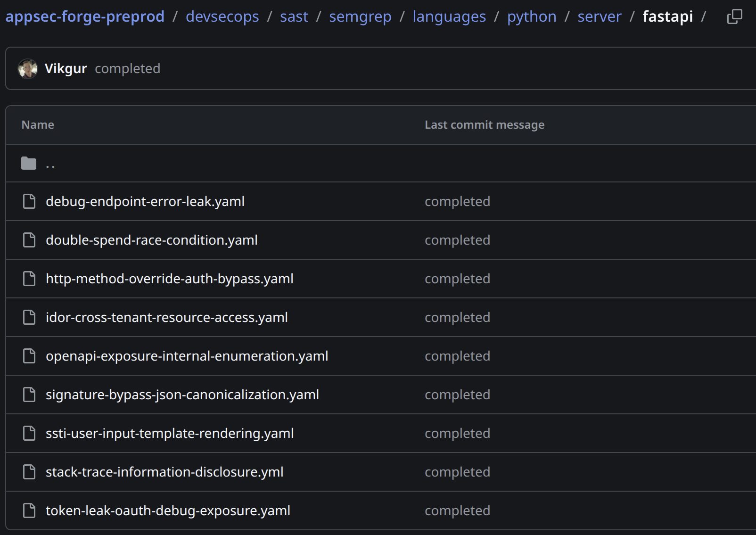Screen dimensions: 756x535
Task: Open openapi-exposure-internal-enumeration.yaml file
Action: 187,356
